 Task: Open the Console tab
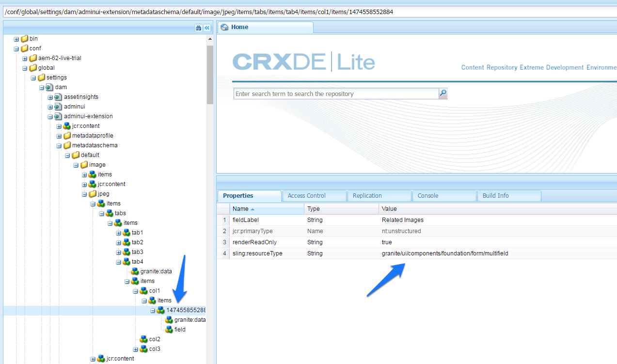point(444,196)
